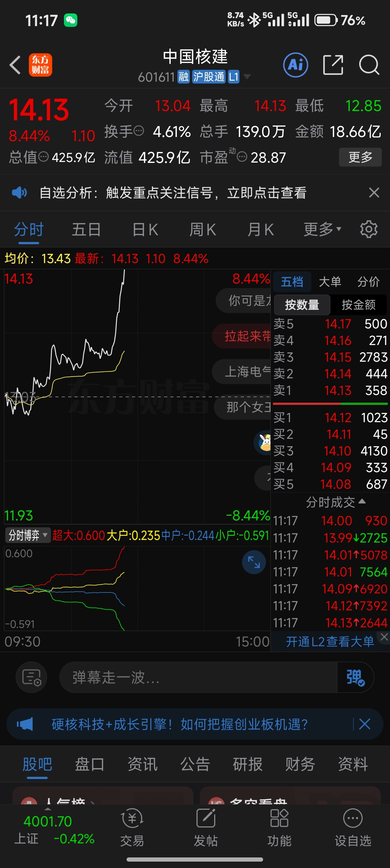Tap the 弹幕走一波 input field

[198, 677]
